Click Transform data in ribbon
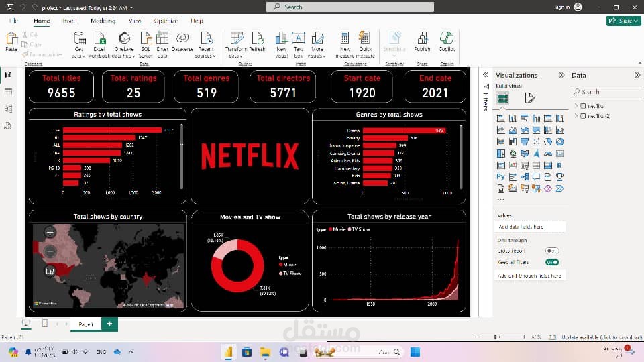Image resolution: width=644 pixels, height=362 pixels. coord(237,44)
